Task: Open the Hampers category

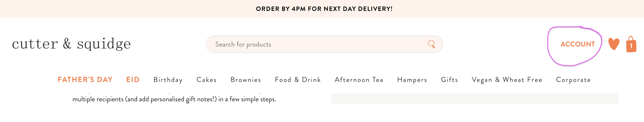Action: (412, 80)
